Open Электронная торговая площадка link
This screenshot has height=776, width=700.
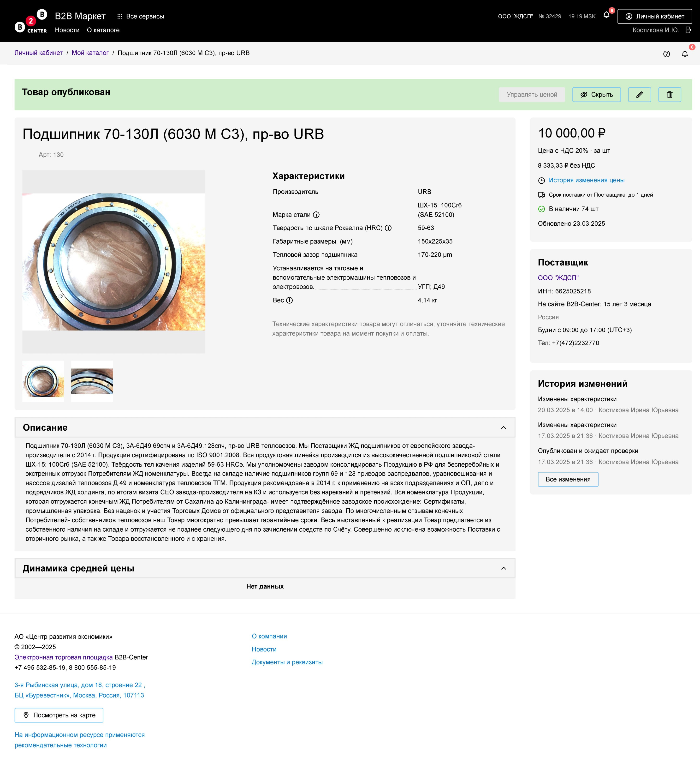pyautogui.click(x=64, y=657)
